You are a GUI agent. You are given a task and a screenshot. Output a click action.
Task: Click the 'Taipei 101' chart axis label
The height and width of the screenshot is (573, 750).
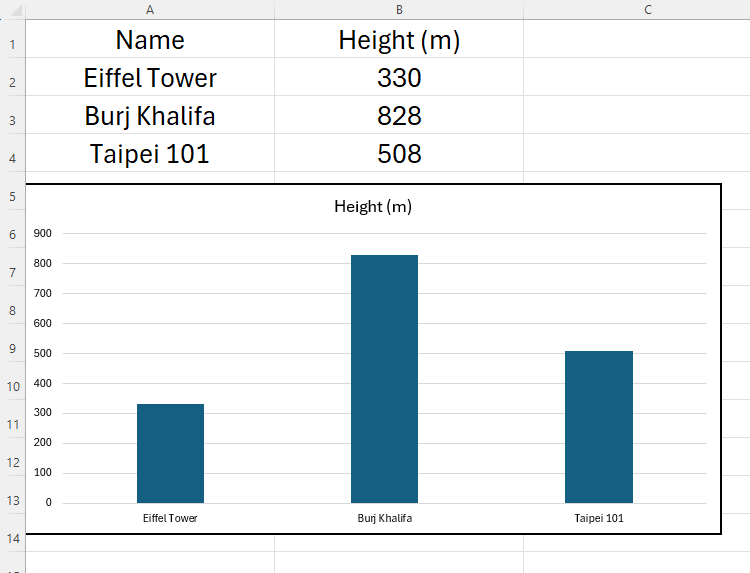point(599,518)
